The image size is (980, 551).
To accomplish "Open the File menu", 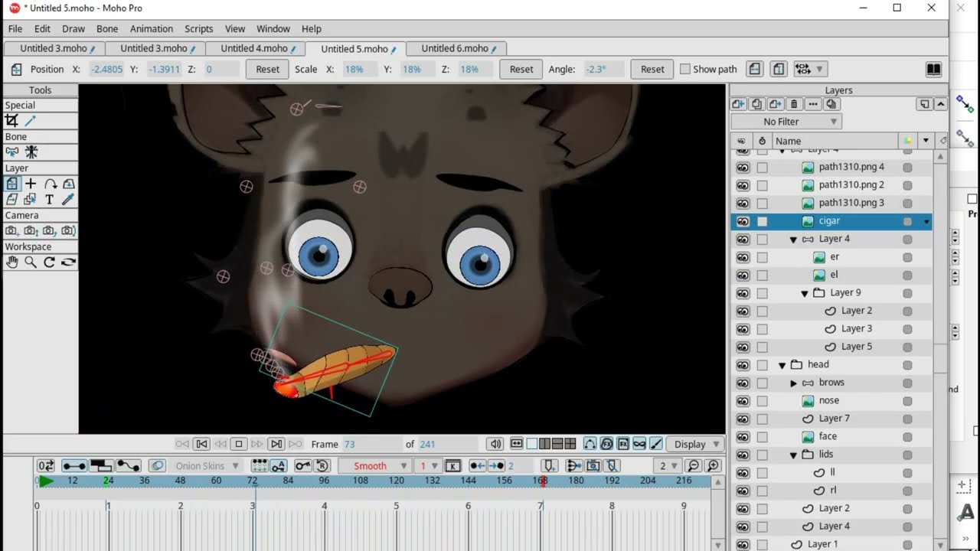I will [x=15, y=28].
